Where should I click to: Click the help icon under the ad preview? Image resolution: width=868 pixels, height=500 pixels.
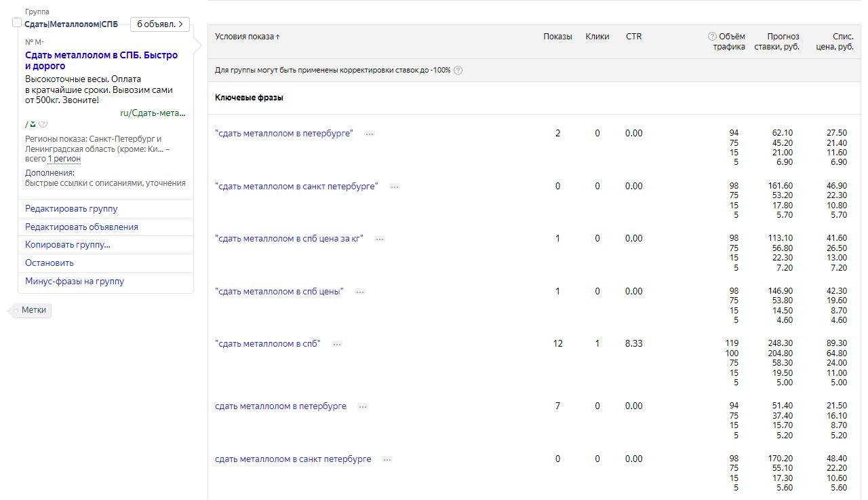coord(43,124)
